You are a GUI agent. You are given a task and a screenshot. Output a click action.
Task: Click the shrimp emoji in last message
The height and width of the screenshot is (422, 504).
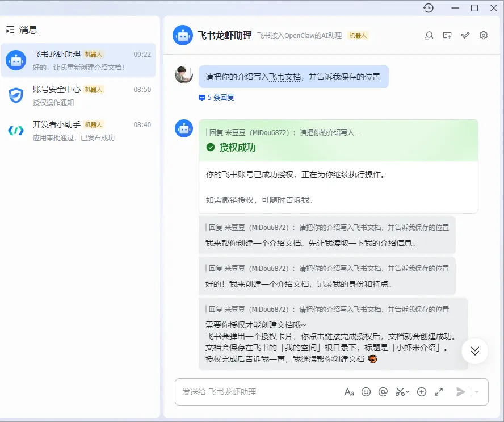coord(372,359)
